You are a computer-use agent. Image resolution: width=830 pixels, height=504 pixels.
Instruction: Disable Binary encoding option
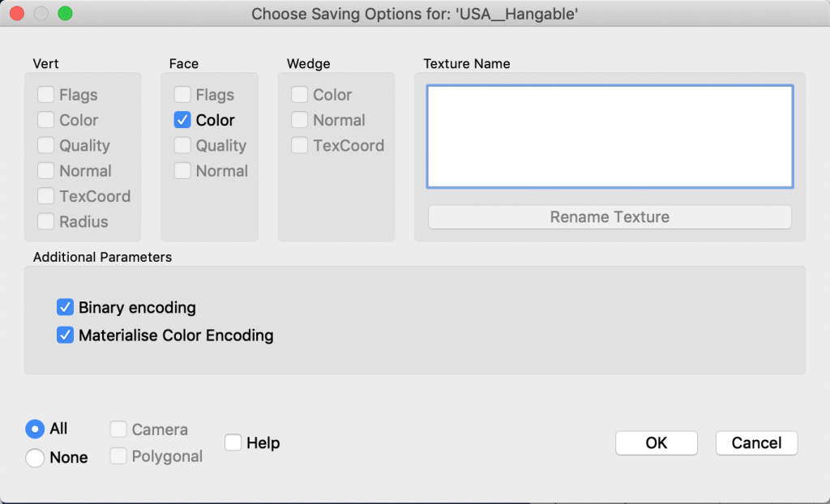tap(65, 307)
